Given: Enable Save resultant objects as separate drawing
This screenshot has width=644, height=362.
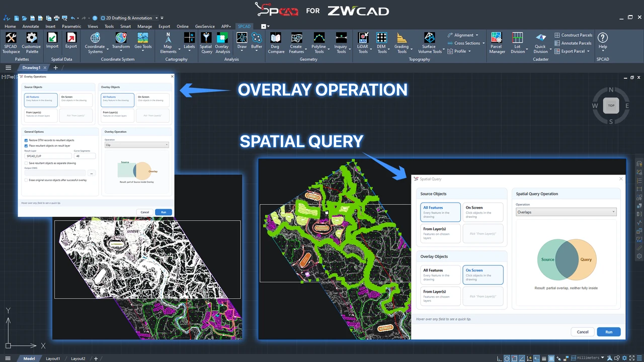Looking at the screenshot, I should [x=26, y=163].
